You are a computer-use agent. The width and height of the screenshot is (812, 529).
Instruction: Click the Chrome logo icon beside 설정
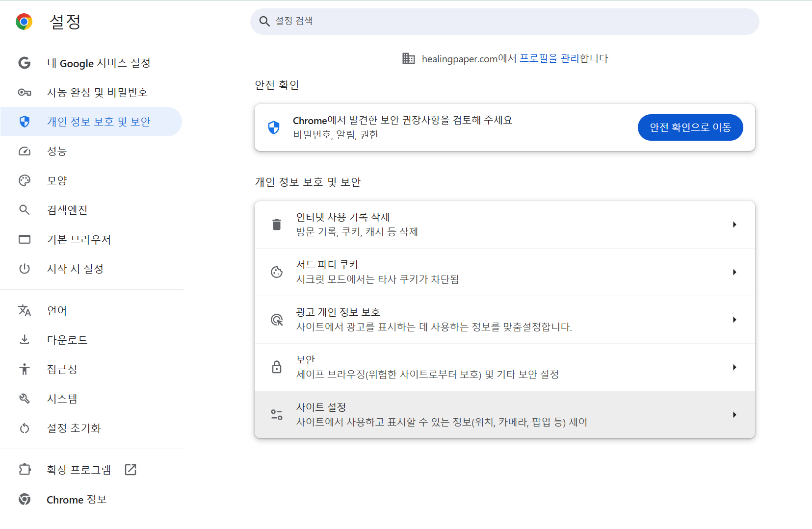click(x=24, y=22)
